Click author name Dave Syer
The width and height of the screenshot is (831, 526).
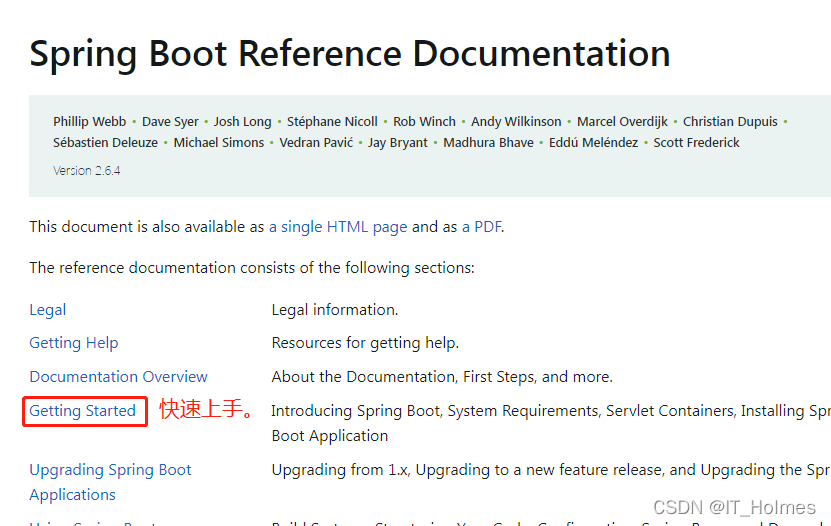[x=170, y=122]
